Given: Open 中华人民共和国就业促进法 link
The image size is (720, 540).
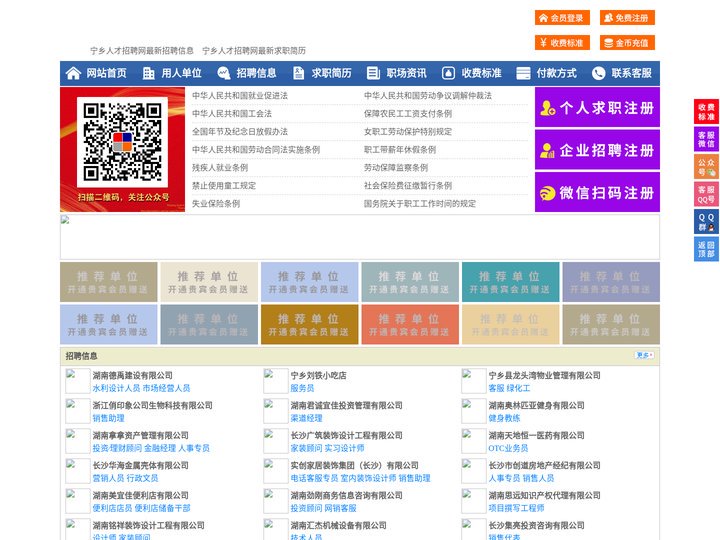Looking at the screenshot, I should pyautogui.click(x=240, y=96).
